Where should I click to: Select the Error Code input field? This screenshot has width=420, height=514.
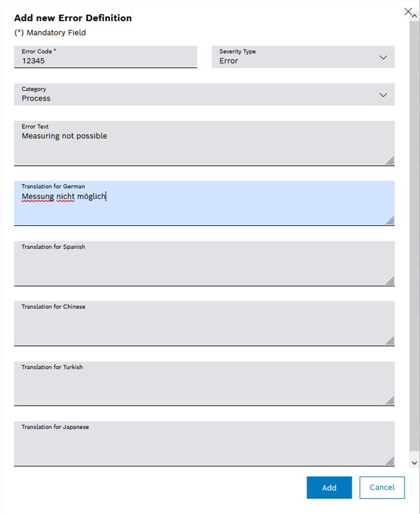click(x=106, y=60)
